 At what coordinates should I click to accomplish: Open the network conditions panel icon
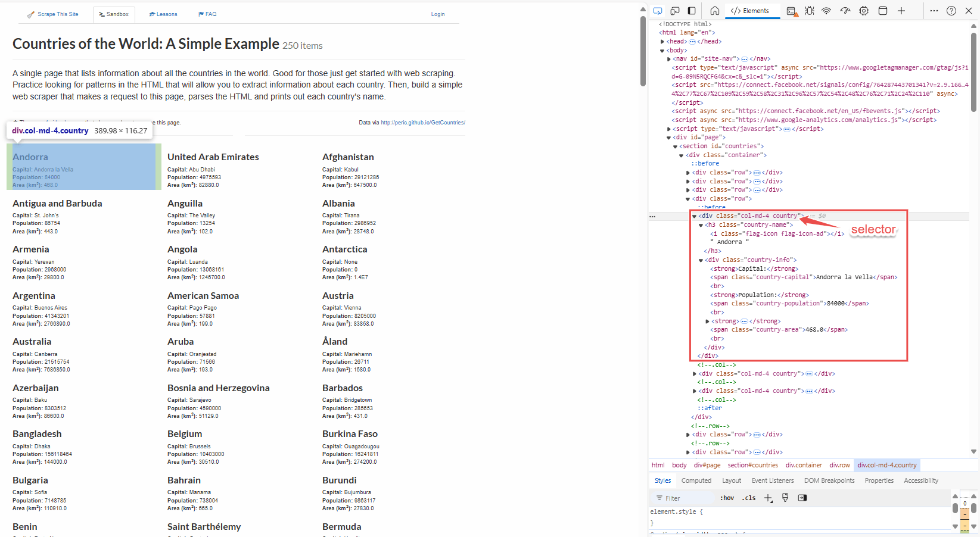click(826, 10)
